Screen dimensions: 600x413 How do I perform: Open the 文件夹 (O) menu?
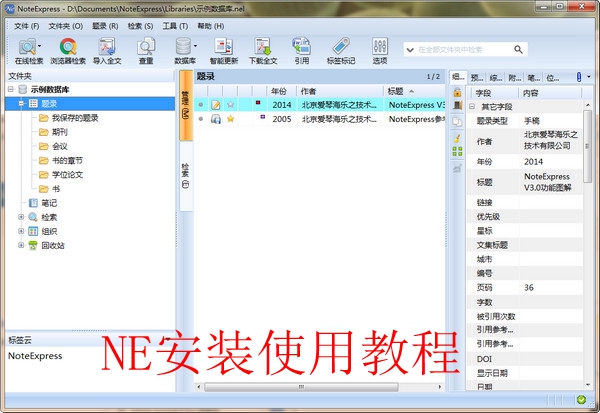(65, 26)
